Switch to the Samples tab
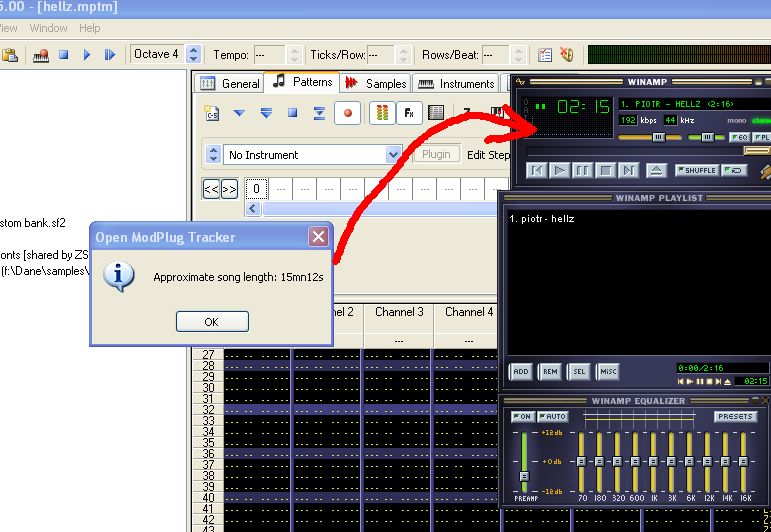Viewport: 771px width, 532px height. pyautogui.click(x=376, y=84)
